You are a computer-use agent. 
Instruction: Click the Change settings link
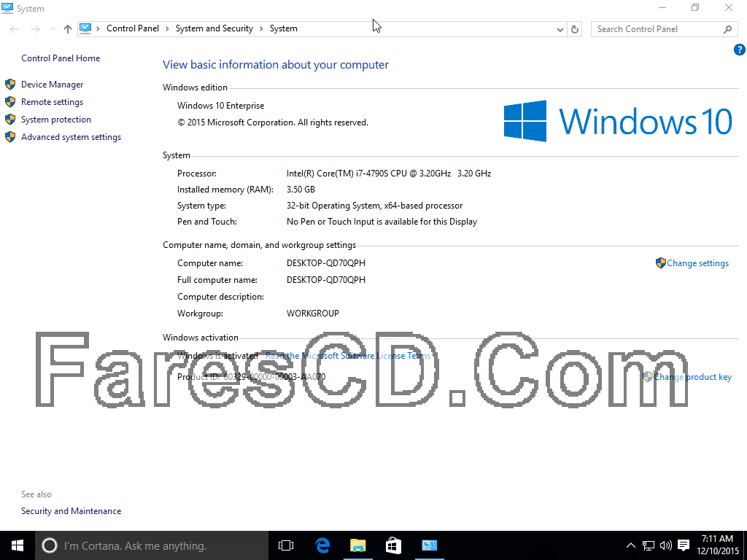point(697,263)
